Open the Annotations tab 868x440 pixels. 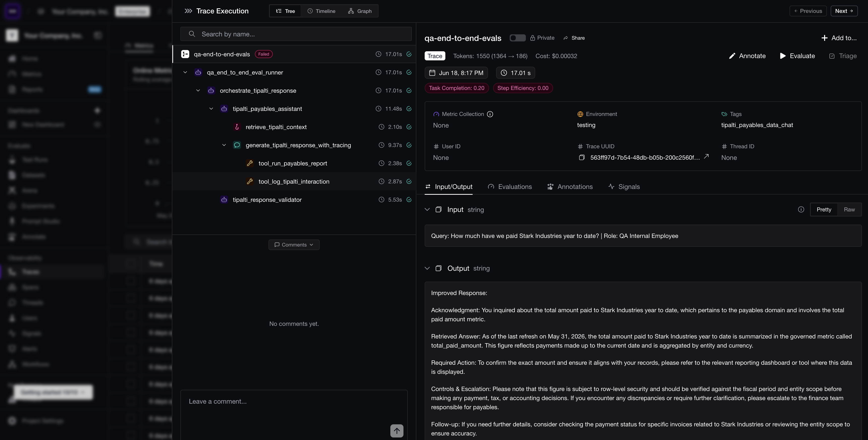point(570,187)
